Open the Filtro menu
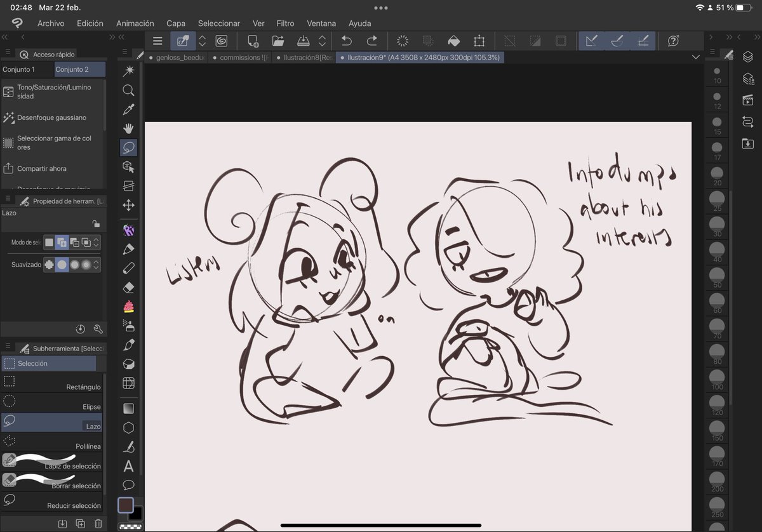Viewport: 762px width, 532px height. tap(285, 23)
